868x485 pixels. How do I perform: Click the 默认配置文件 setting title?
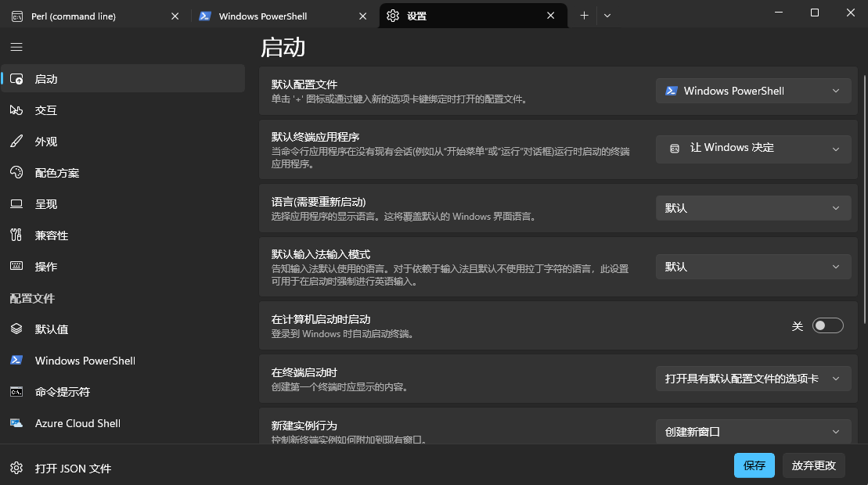click(x=304, y=84)
